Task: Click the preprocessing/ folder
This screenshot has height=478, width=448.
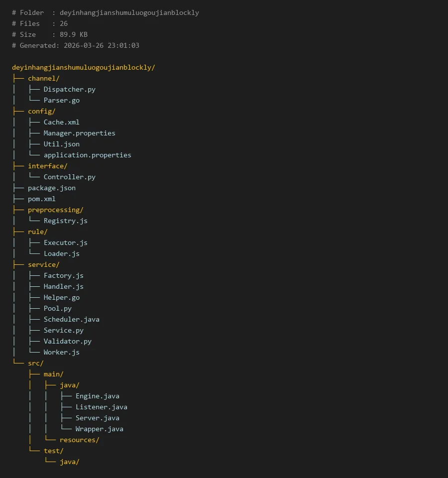Action: click(x=55, y=210)
